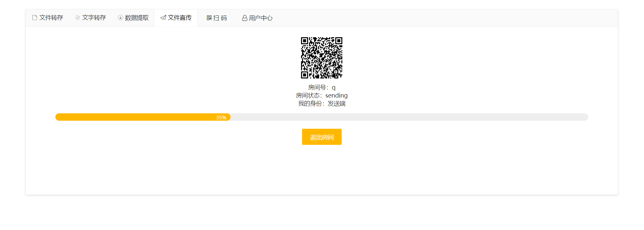Switch to the 文字转存 tab
This screenshot has height=230, width=644.
(x=91, y=18)
